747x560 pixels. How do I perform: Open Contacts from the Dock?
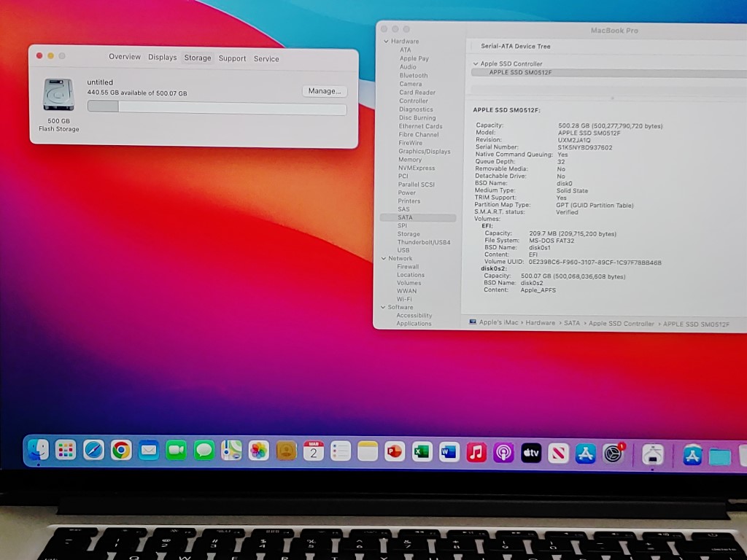pos(286,451)
